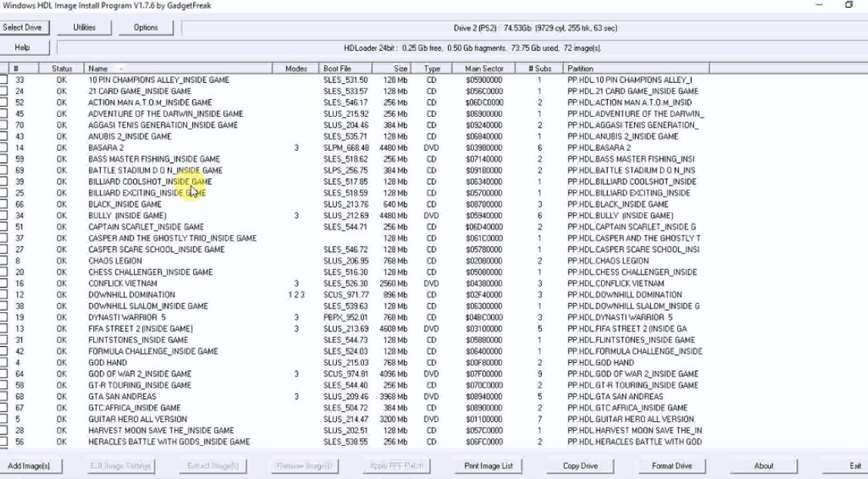The image size is (868, 479).
Task: Click the 4608 Mb size cell
Action: pyautogui.click(x=393, y=328)
